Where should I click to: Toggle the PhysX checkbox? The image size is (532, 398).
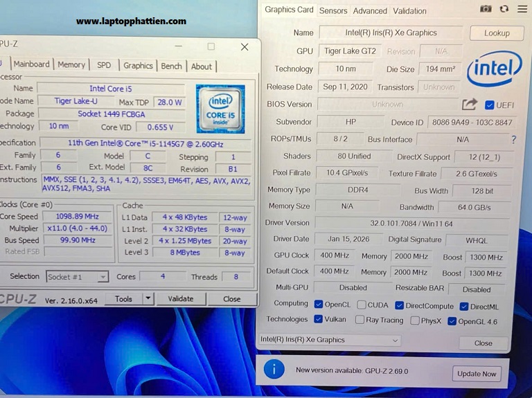click(x=415, y=320)
